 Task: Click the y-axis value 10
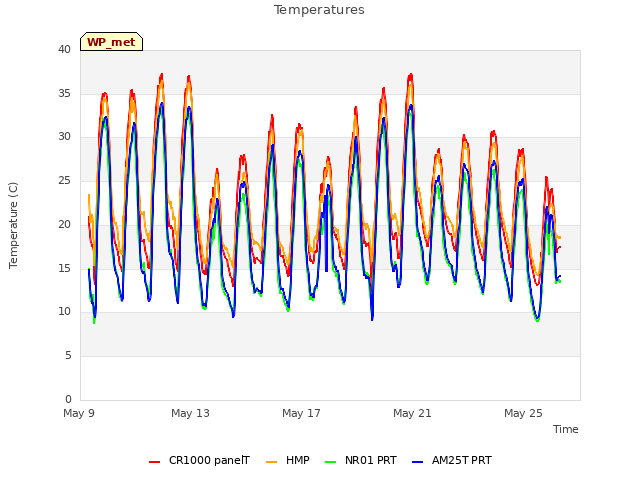coord(64,312)
